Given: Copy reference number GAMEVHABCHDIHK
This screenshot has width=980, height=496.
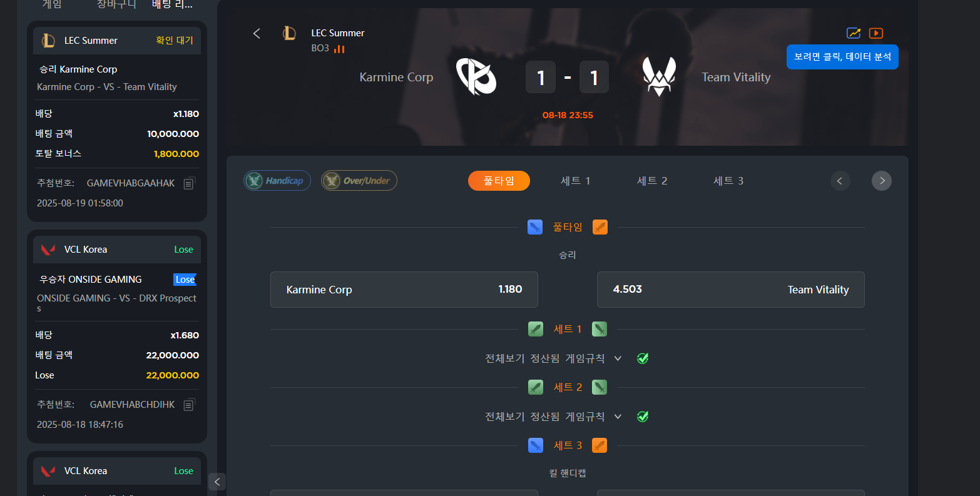Looking at the screenshot, I should click(x=190, y=405).
